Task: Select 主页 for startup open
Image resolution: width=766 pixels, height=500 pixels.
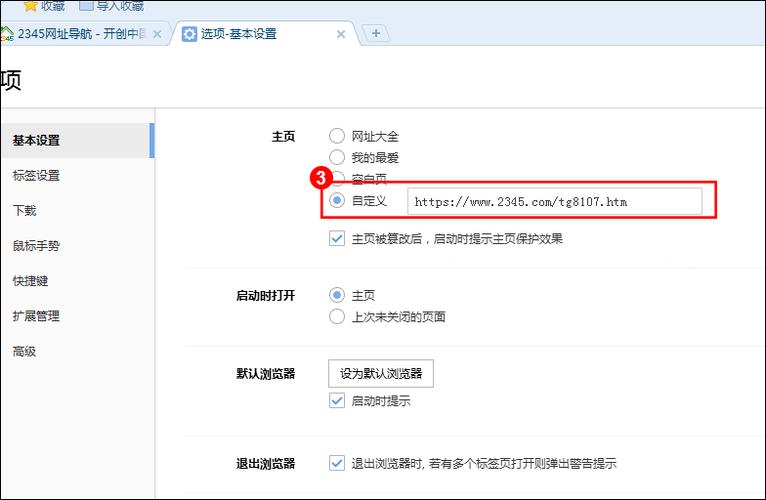Action: pos(337,295)
